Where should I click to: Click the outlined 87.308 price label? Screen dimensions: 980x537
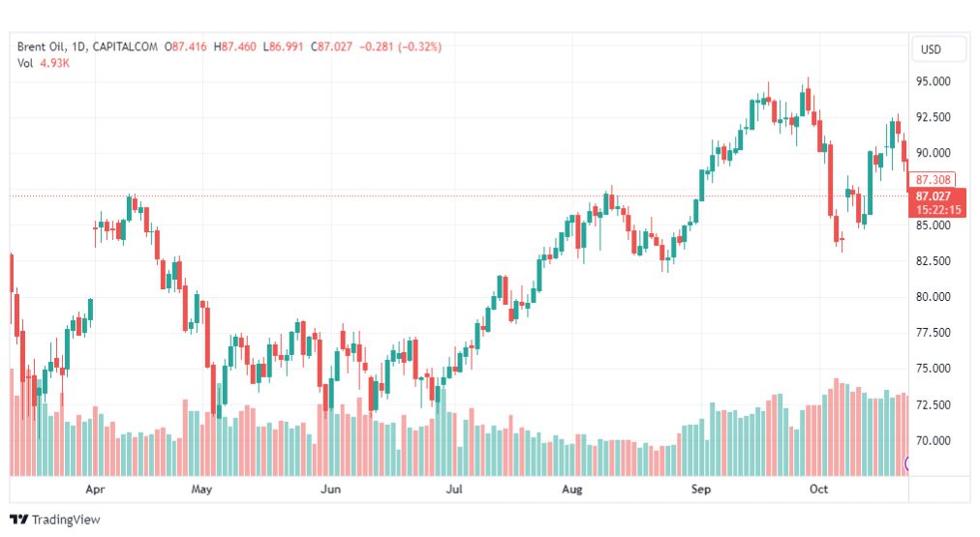[x=933, y=180]
